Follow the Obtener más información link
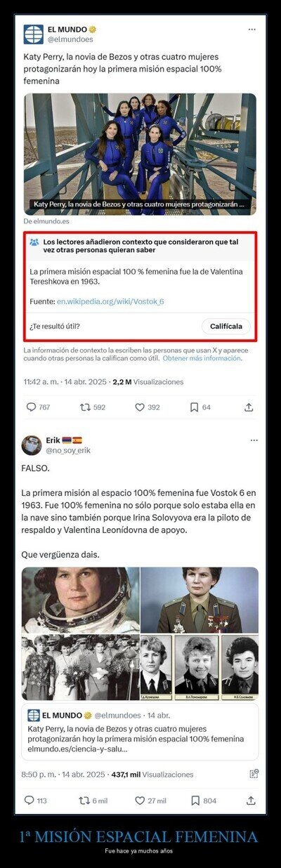Image resolution: width=281 pixels, height=868 pixels. click(x=202, y=358)
